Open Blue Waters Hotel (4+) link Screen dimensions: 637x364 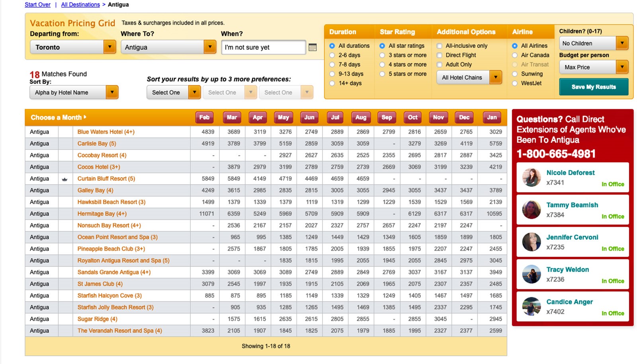[x=106, y=132]
